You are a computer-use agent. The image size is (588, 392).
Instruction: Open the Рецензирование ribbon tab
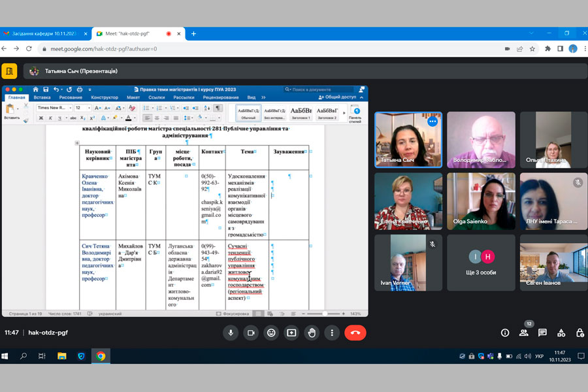pos(221,97)
